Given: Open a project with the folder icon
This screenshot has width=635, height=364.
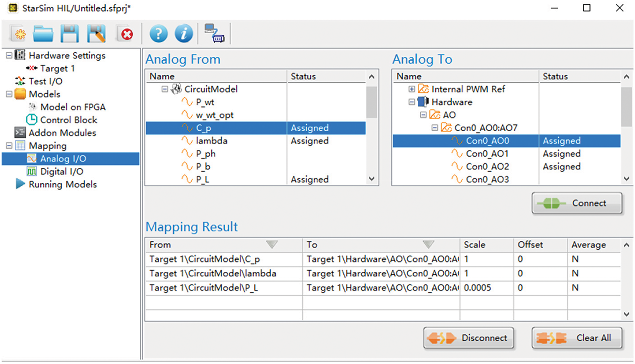Looking at the screenshot, I should pyautogui.click(x=43, y=34).
